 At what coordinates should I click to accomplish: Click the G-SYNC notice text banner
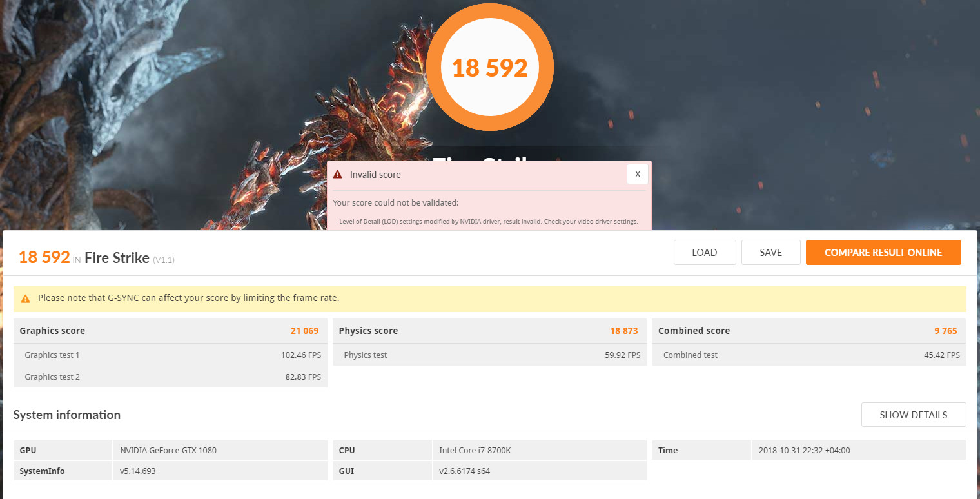(x=490, y=298)
